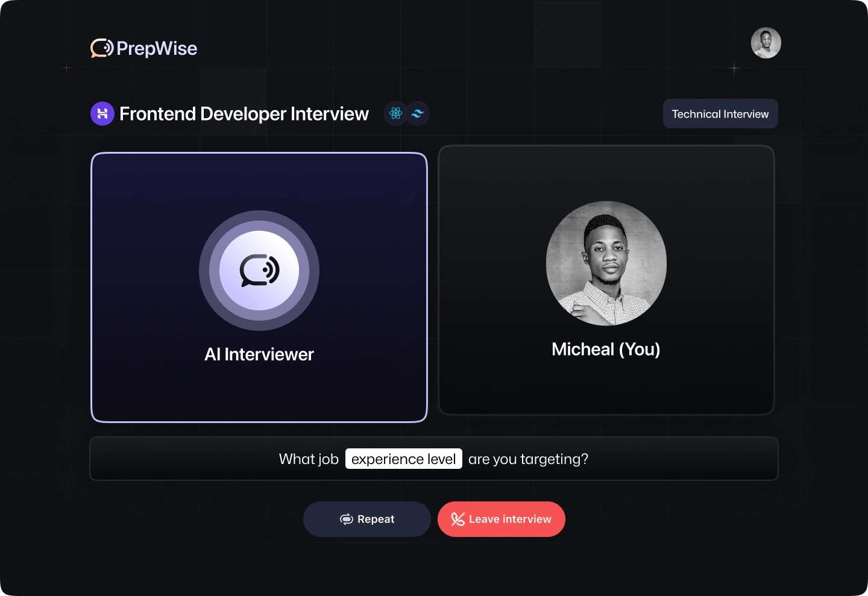Click the Frontend Developer Interview title

[x=244, y=114]
